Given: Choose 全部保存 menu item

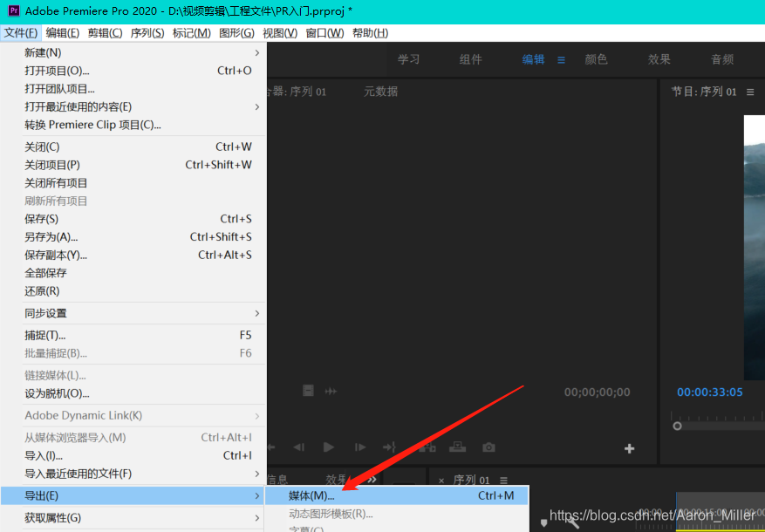Looking at the screenshot, I should pyautogui.click(x=133, y=273).
